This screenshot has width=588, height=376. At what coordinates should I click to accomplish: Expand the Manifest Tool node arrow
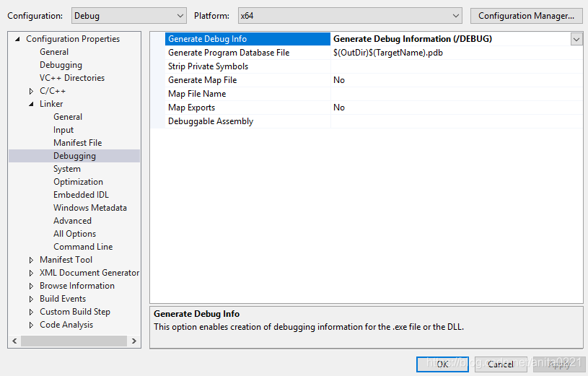(31, 260)
